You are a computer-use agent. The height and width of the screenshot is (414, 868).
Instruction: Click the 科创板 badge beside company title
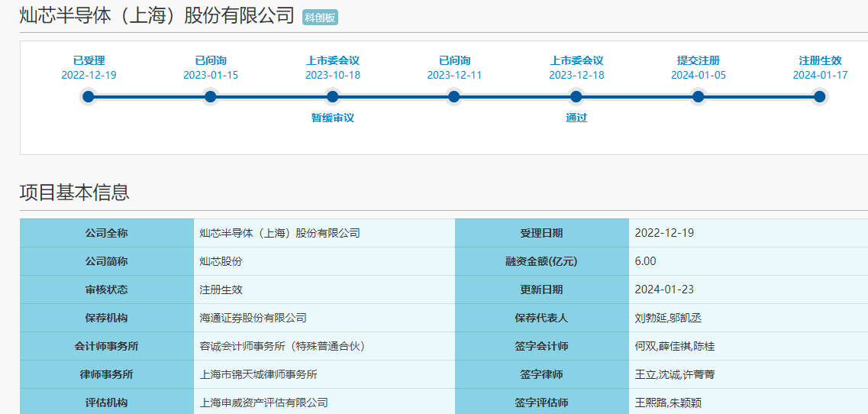[x=320, y=18]
